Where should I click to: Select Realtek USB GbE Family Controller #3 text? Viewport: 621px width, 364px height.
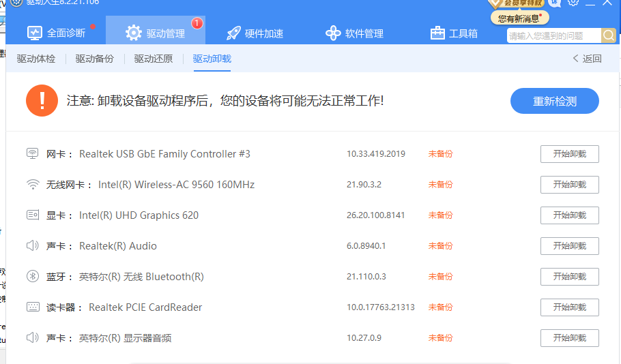[x=164, y=154]
